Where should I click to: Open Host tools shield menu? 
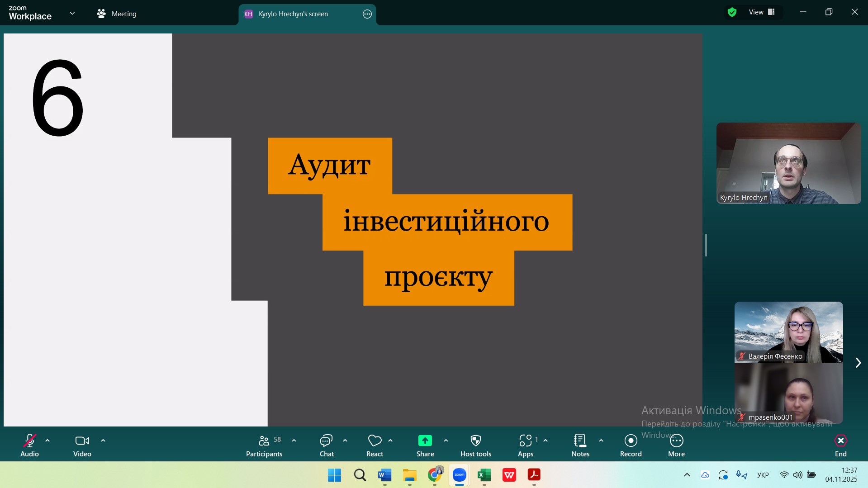[475, 445]
